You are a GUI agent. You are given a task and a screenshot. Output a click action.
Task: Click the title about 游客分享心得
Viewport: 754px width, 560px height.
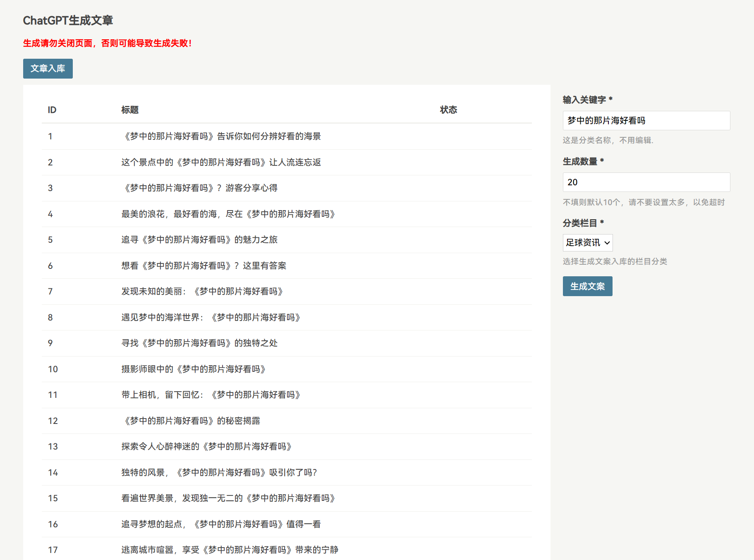pyautogui.click(x=199, y=188)
